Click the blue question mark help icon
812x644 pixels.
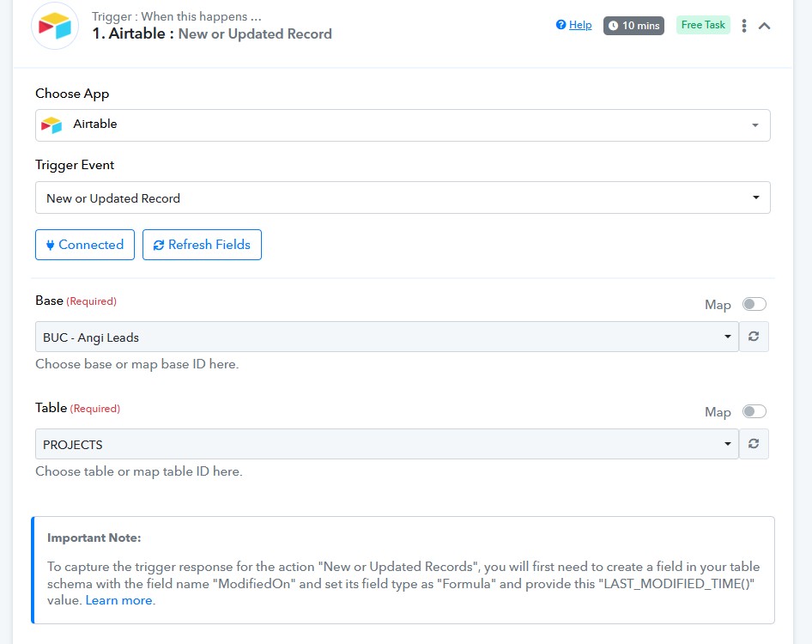(561, 25)
